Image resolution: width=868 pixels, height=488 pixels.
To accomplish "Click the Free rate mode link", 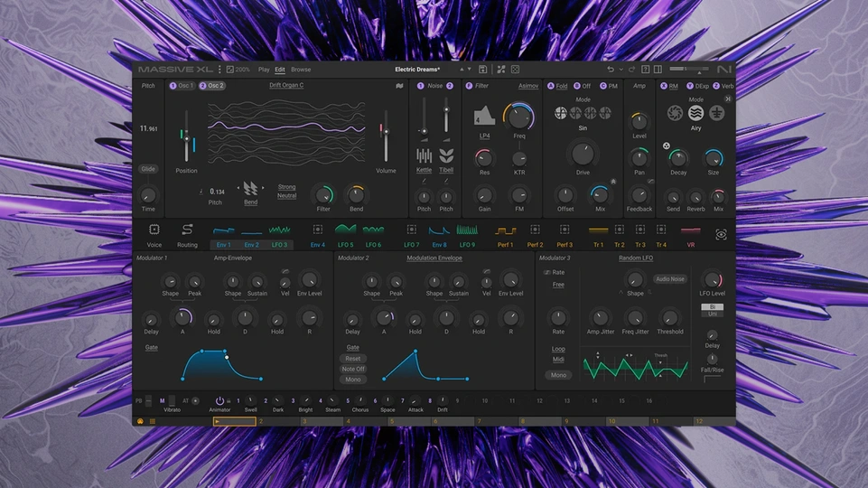I will pyautogui.click(x=558, y=285).
